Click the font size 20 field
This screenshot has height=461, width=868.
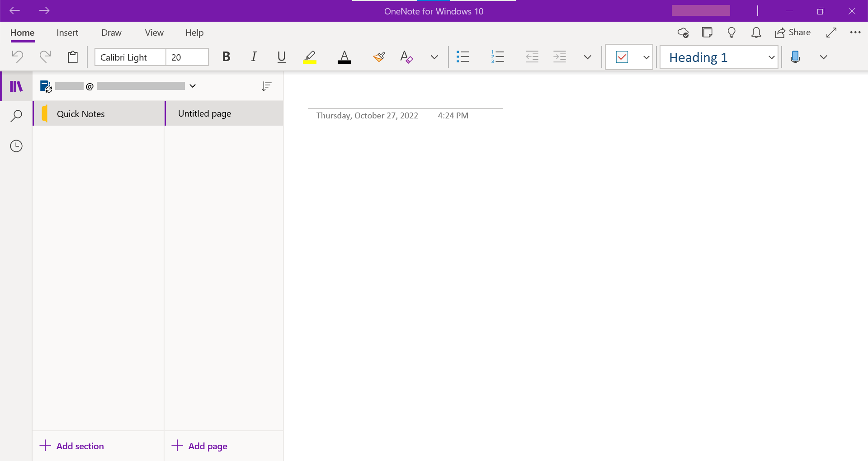click(x=187, y=57)
